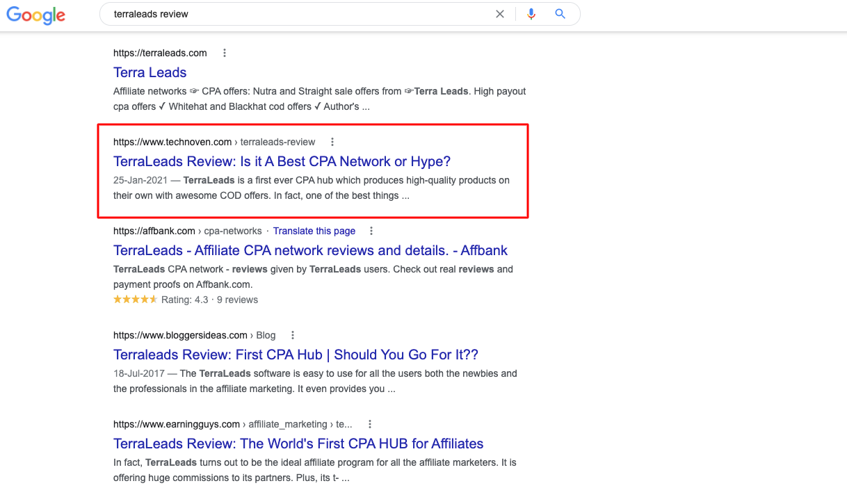Click Translate this page link
The width and height of the screenshot is (847, 504).
click(x=314, y=231)
